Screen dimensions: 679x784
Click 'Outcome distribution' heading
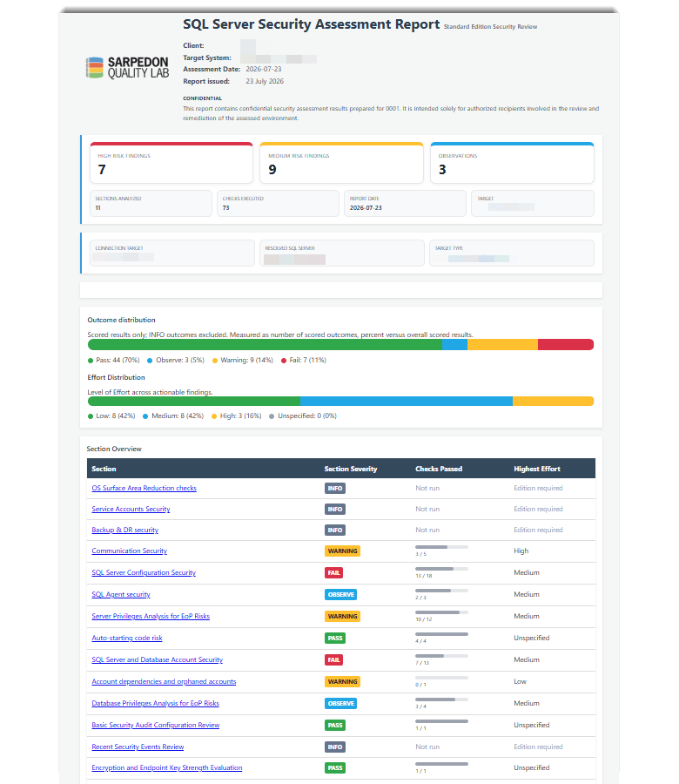[121, 320]
